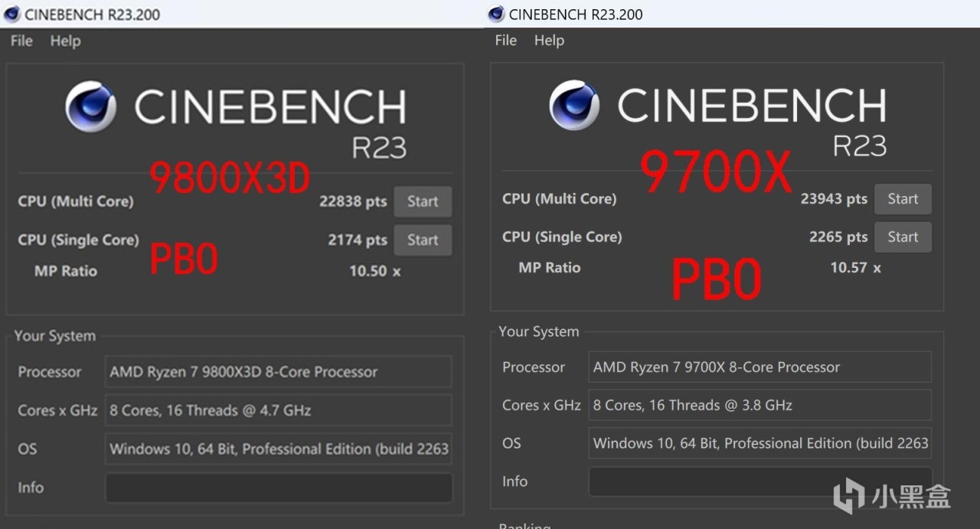Screen dimensions: 980x529
Task: Click the 23943 pts multi core score
Action: (x=834, y=198)
